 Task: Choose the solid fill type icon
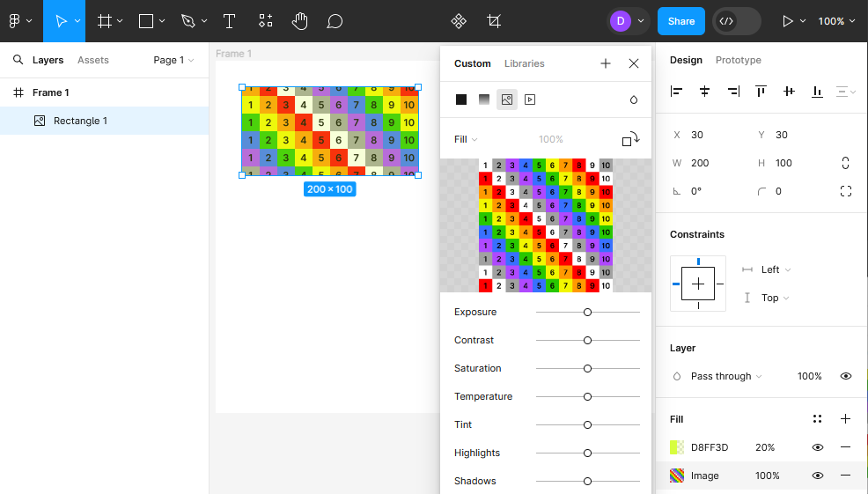(461, 100)
